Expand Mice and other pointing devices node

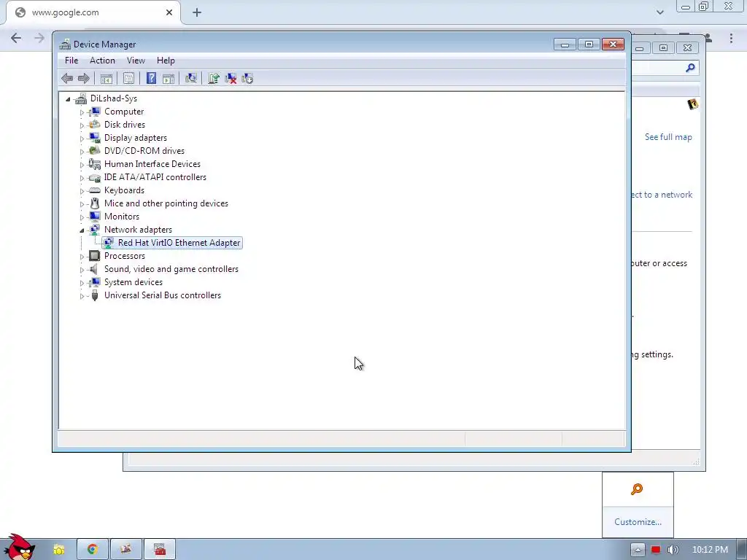coord(82,204)
